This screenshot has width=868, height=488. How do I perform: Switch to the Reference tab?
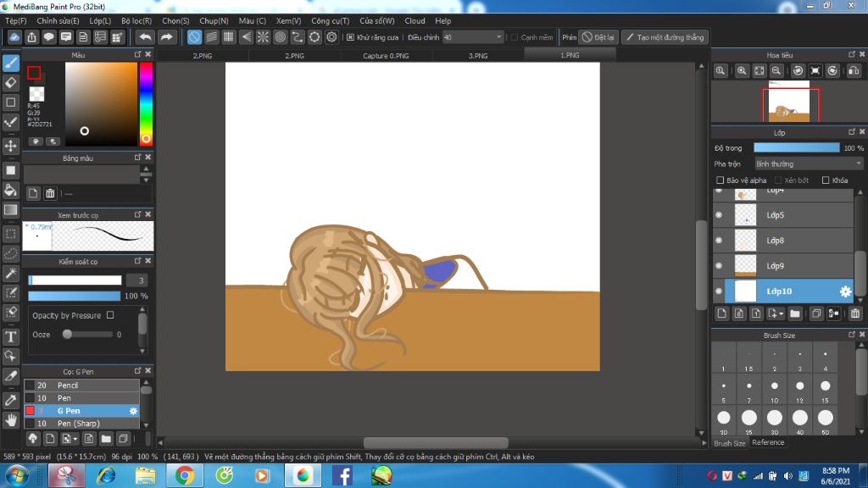(768, 442)
